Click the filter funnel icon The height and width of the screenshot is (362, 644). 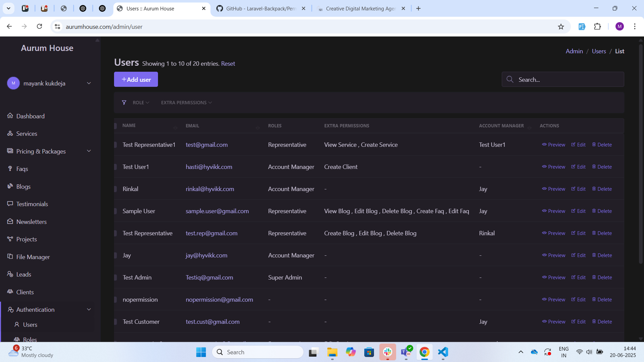tap(124, 103)
